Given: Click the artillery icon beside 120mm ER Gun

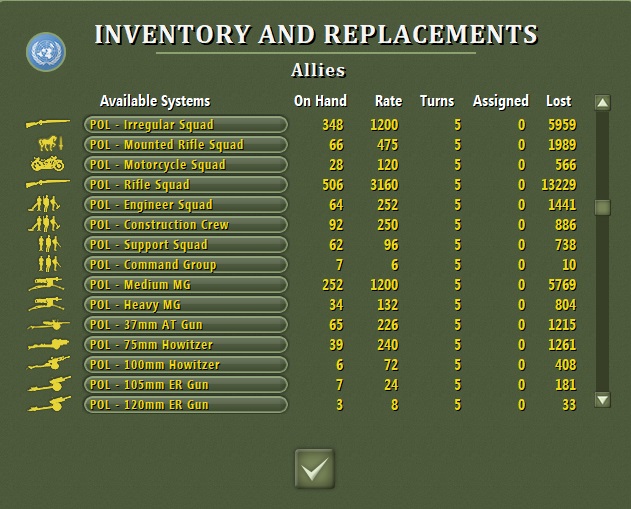Looking at the screenshot, I should pos(49,404).
